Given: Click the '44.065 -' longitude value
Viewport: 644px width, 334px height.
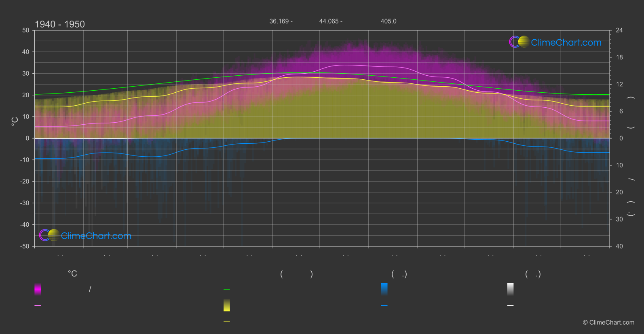Looking at the screenshot, I should [x=331, y=21].
